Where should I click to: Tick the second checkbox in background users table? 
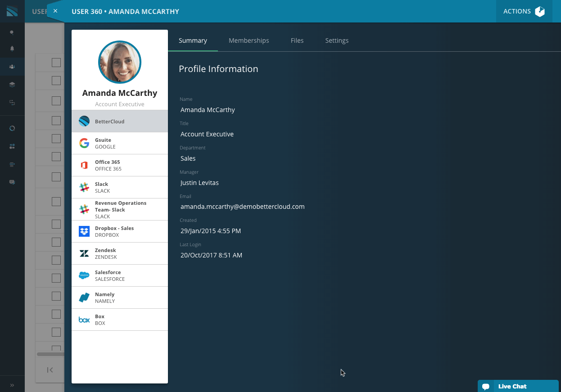pos(56,81)
